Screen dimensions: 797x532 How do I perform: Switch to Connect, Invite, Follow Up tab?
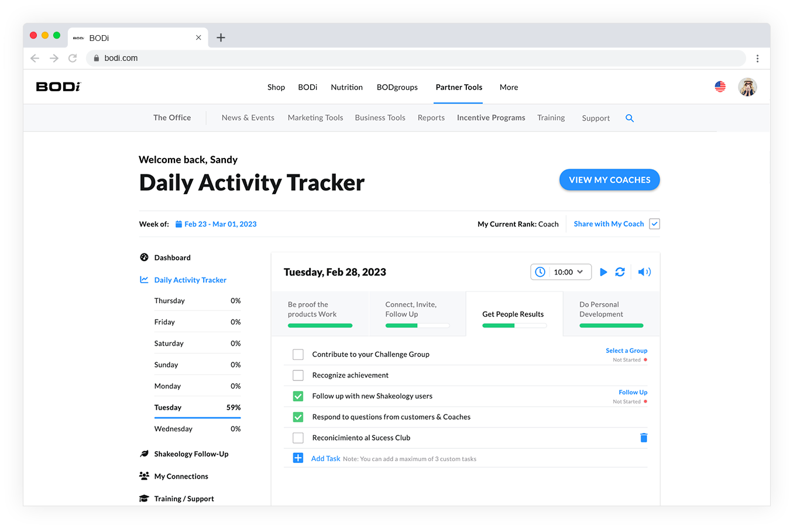(x=417, y=314)
